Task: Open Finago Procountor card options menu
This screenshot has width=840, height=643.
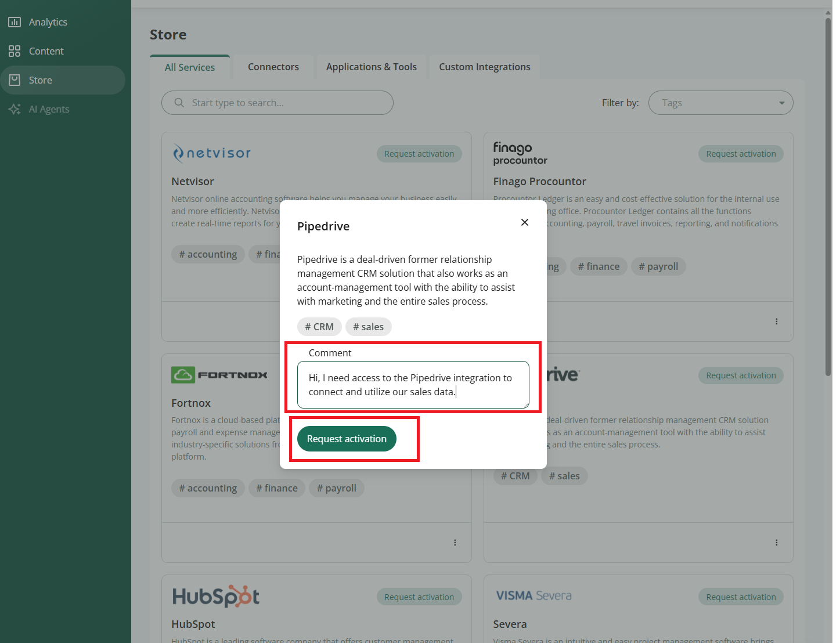Action: [777, 321]
